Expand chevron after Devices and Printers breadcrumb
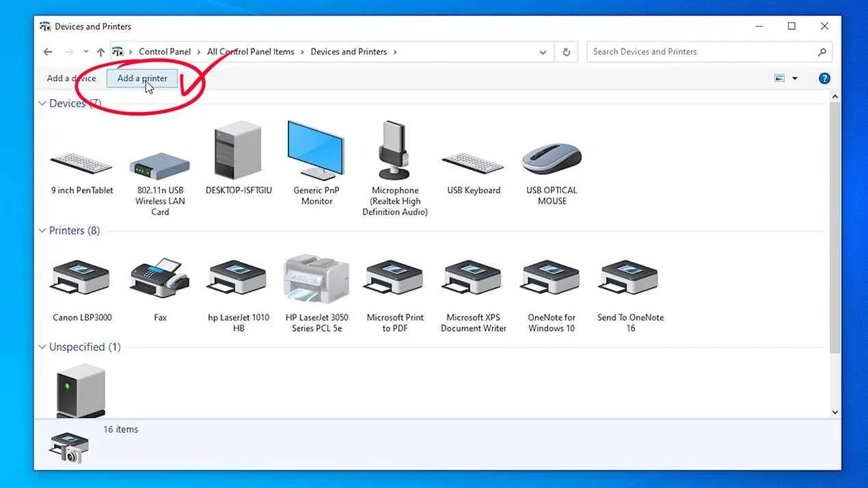The height and width of the screenshot is (488, 868). point(395,52)
